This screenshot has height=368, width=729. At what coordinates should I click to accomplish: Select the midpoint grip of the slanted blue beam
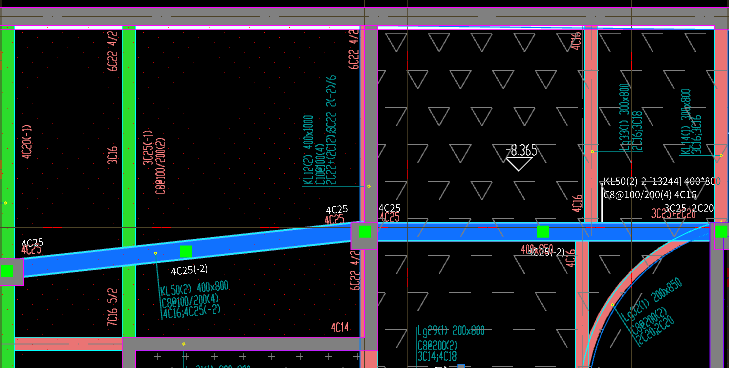click(x=186, y=251)
